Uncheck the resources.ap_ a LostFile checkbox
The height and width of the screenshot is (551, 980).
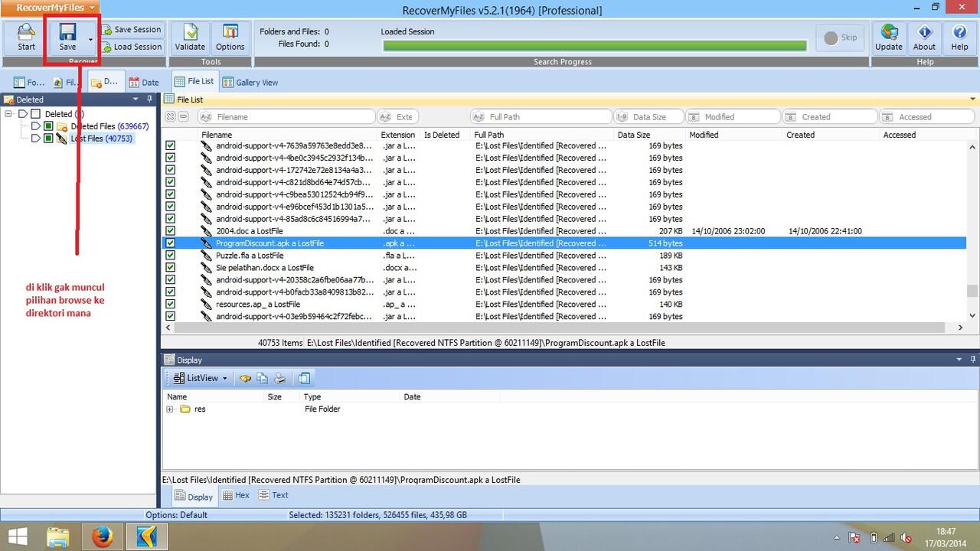[x=171, y=304]
